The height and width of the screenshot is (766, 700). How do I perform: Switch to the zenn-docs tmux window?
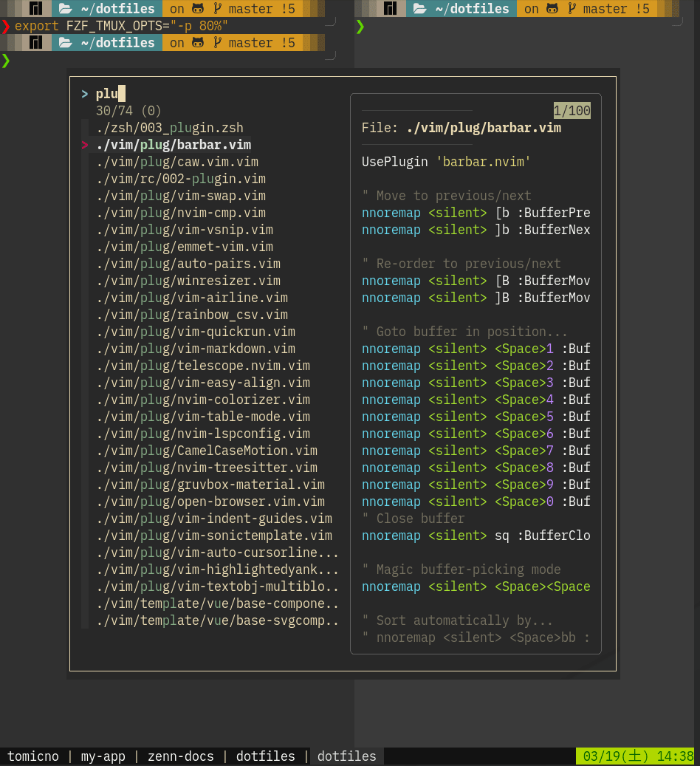(181, 756)
